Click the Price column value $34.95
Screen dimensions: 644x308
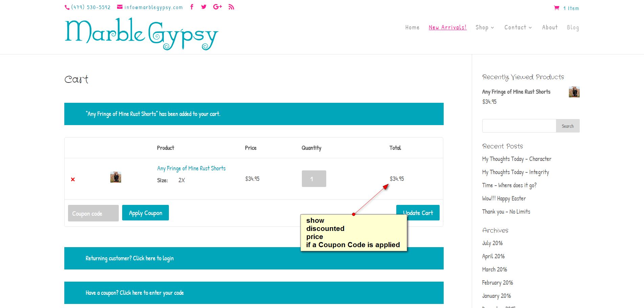coord(252,179)
